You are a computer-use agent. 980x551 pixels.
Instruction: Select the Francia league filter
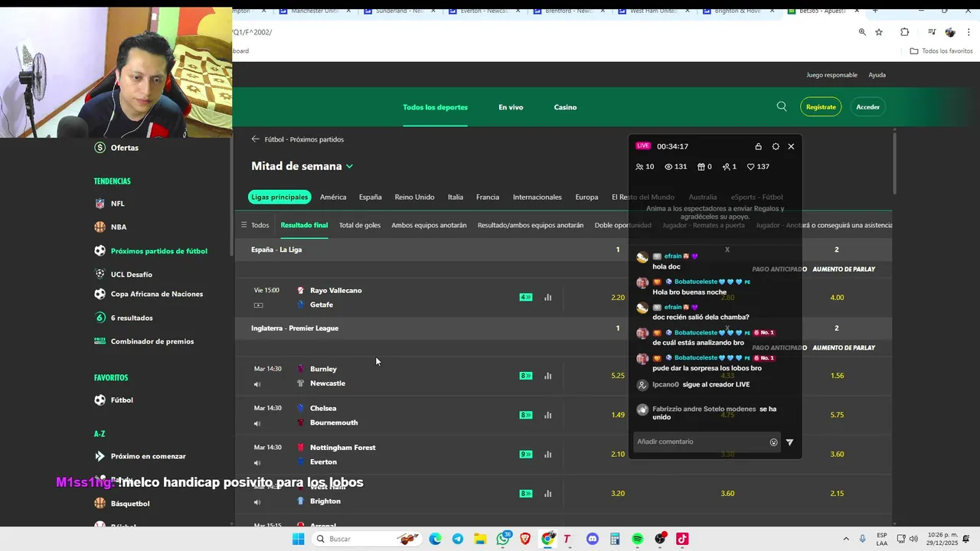pyautogui.click(x=488, y=197)
